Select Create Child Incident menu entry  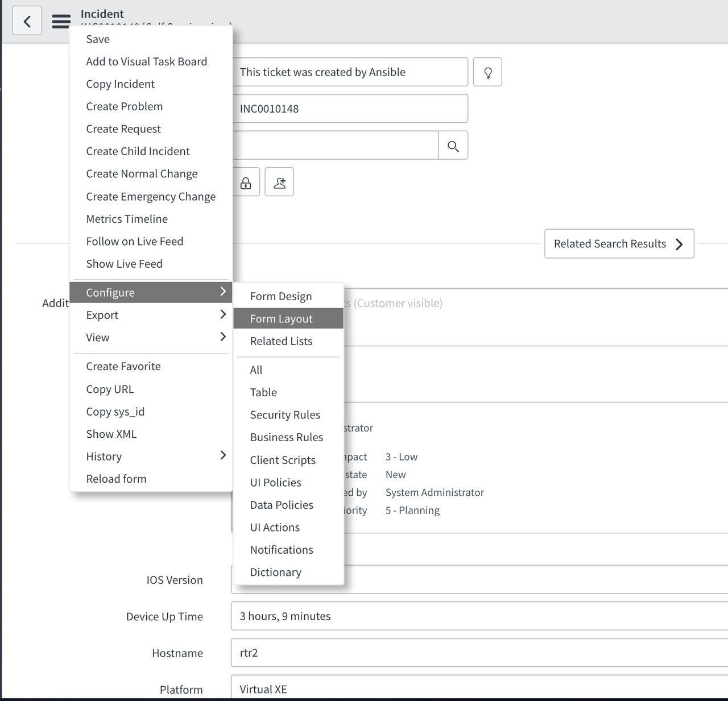click(138, 151)
